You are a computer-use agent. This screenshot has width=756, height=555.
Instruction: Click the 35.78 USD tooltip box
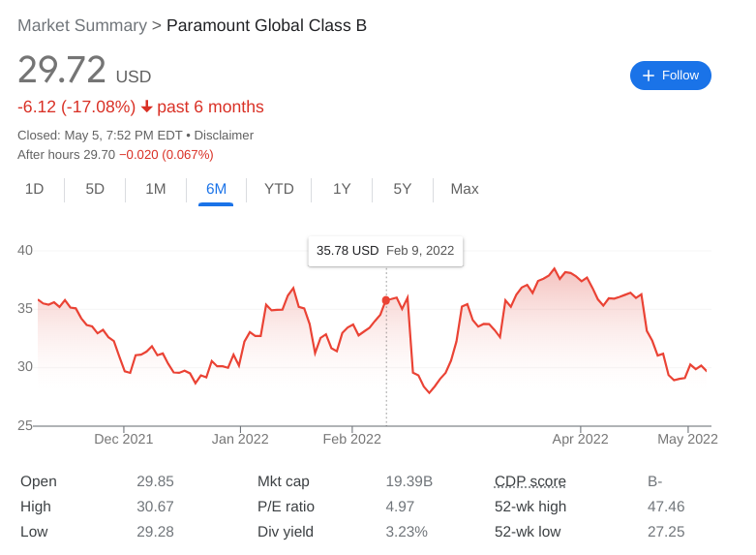(385, 251)
